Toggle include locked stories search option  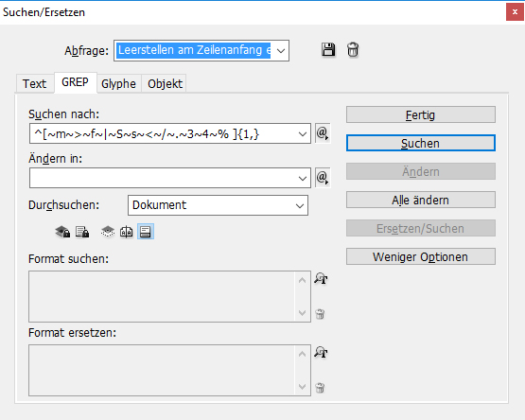(x=82, y=232)
